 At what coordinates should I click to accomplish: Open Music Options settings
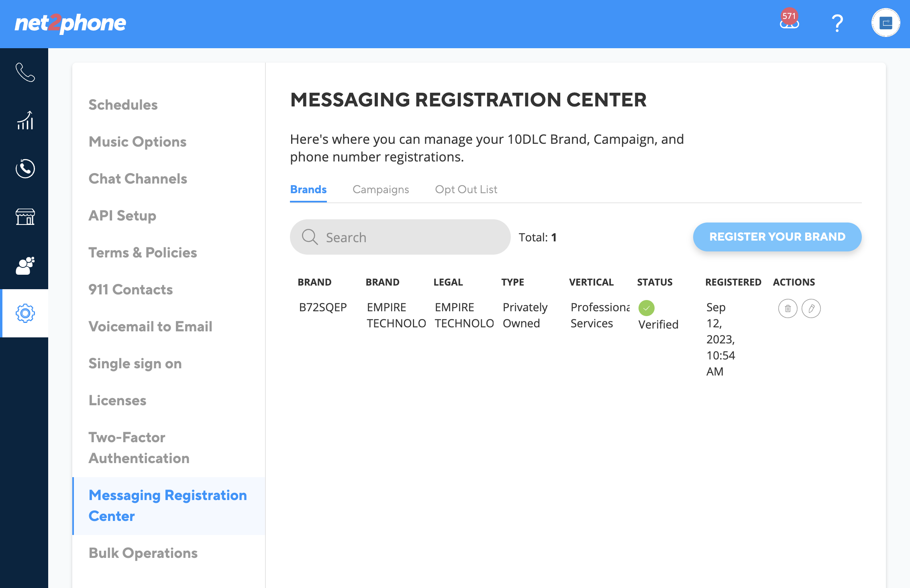(x=137, y=142)
